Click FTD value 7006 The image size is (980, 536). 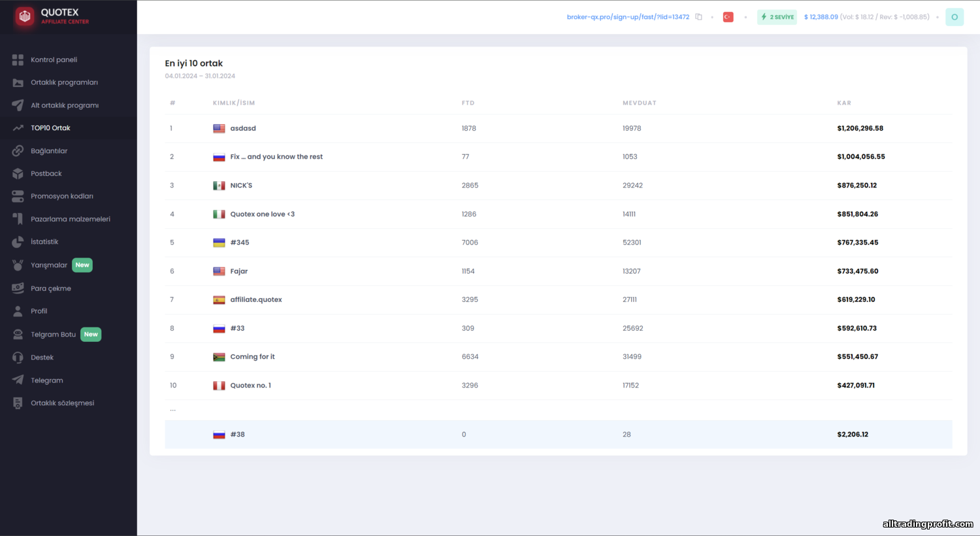[x=470, y=243]
